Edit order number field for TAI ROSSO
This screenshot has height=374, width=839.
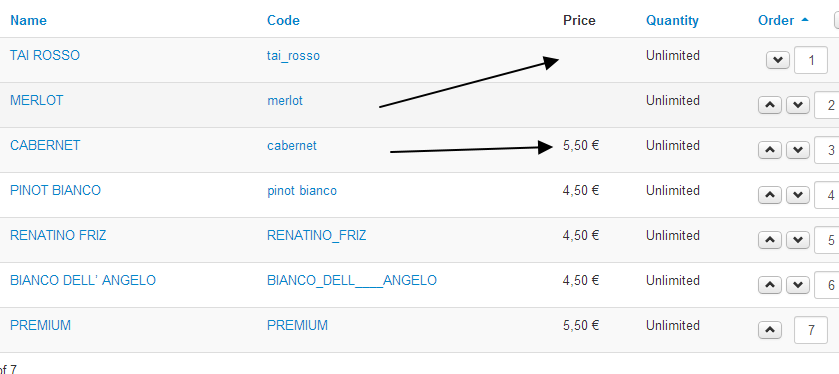[811, 60]
